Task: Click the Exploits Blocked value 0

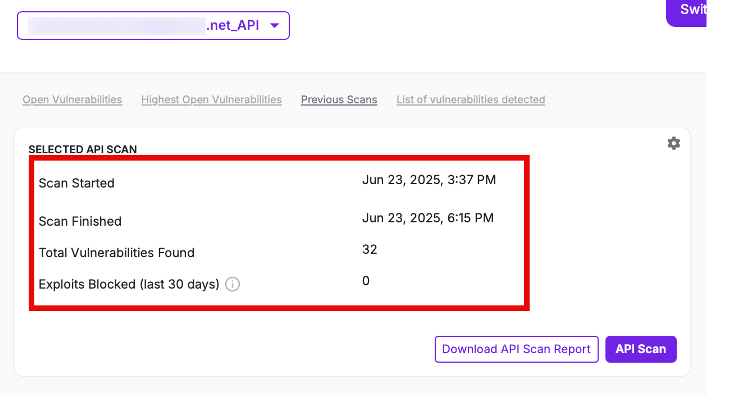Action: pos(366,281)
